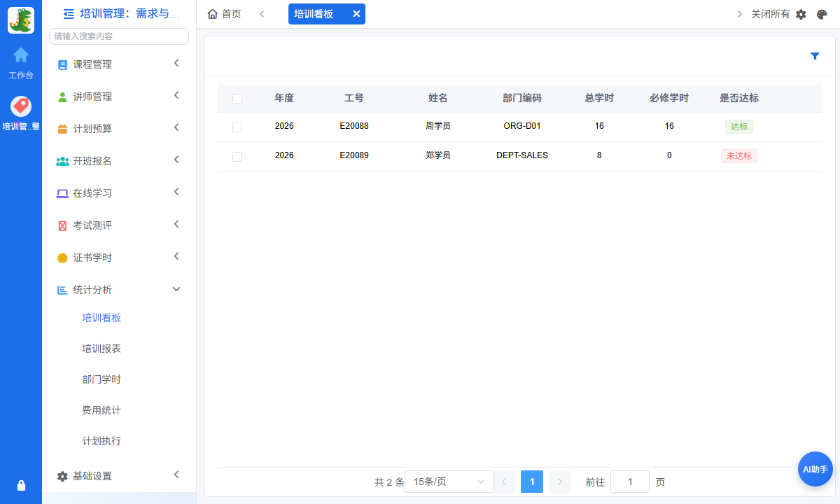Click the 在线学习 laptop icon
The width and height of the screenshot is (840, 504).
pos(62,193)
